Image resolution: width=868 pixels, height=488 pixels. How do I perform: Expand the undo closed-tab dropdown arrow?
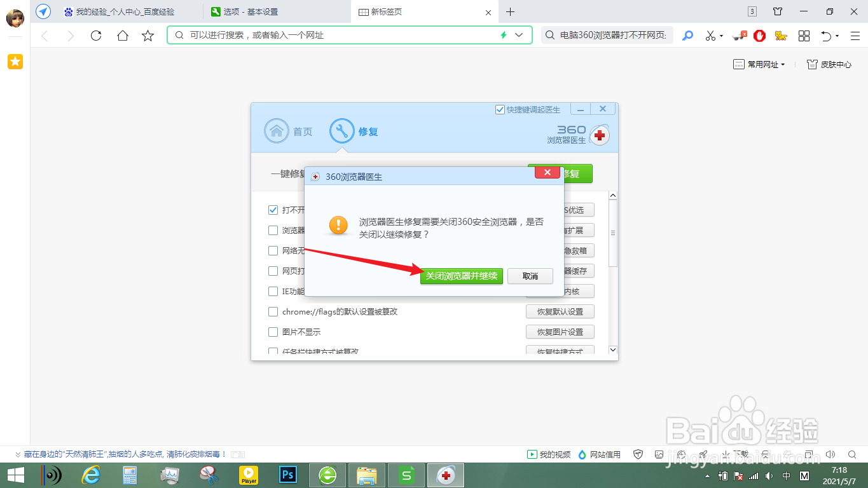tap(837, 36)
